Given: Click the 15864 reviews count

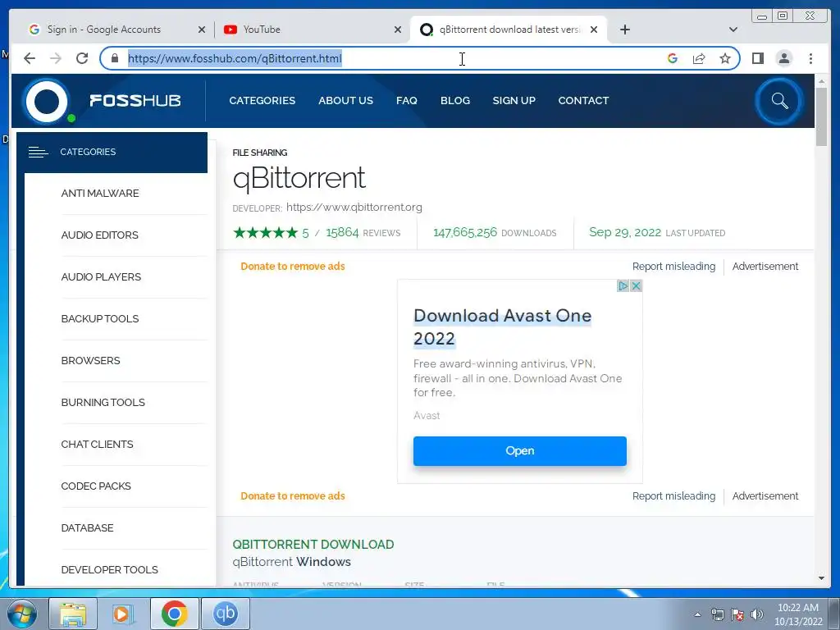Looking at the screenshot, I should pos(342,232).
